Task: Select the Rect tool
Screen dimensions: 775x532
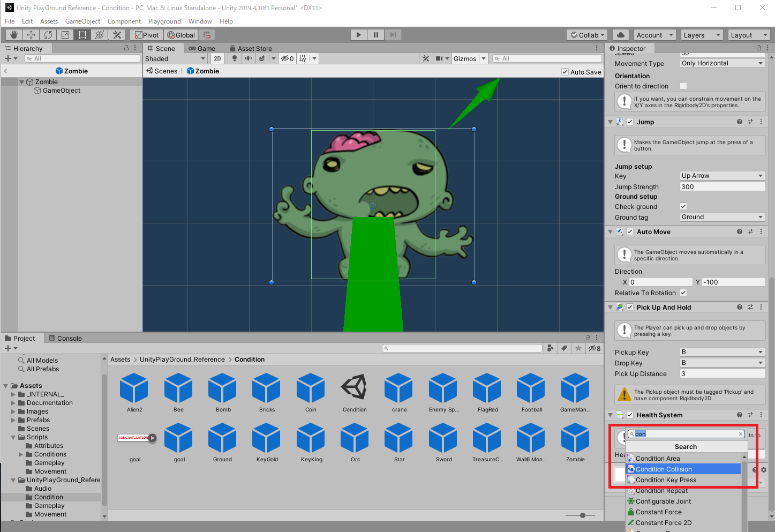Action: coord(82,35)
